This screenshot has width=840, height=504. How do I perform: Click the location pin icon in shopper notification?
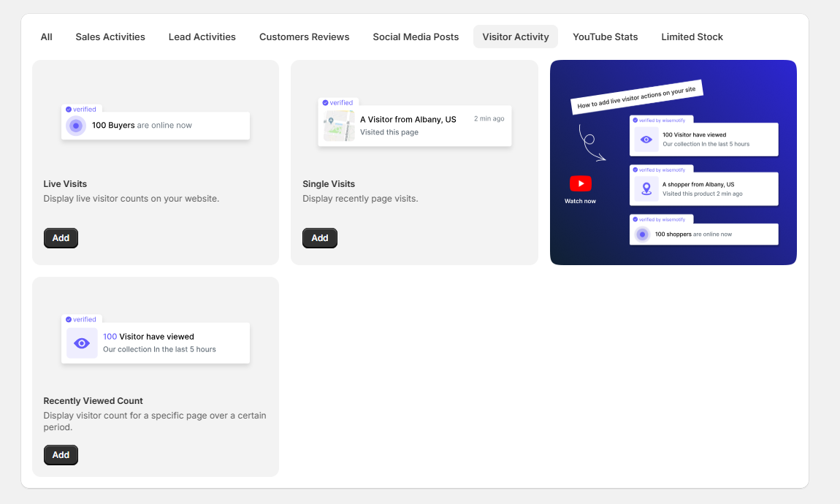tap(646, 188)
